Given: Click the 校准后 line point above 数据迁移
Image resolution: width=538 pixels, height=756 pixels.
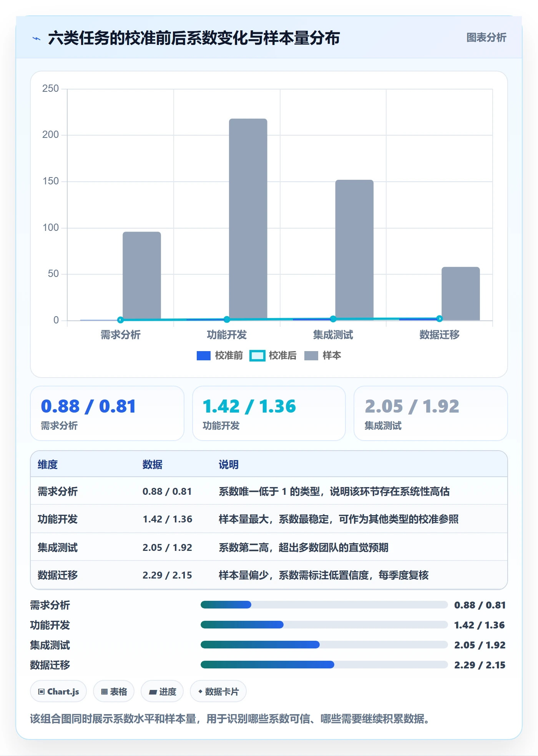Looking at the screenshot, I should (x=439, y=318).
